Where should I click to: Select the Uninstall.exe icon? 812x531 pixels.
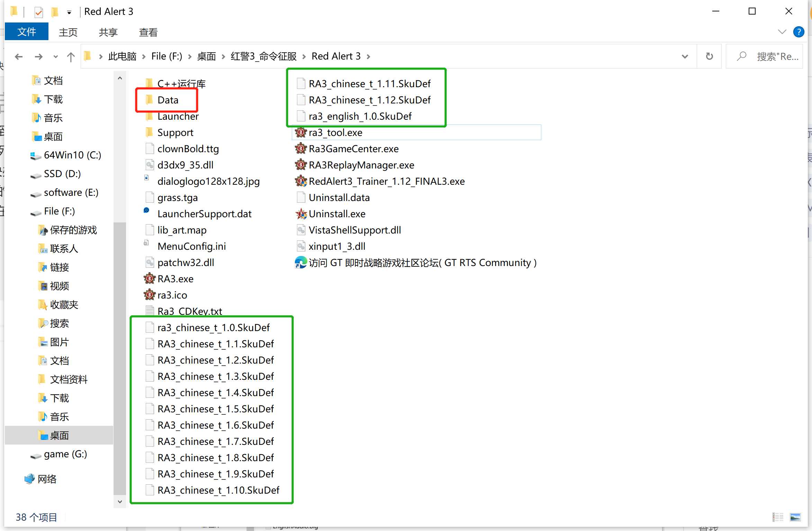click(x=301, y=213)
